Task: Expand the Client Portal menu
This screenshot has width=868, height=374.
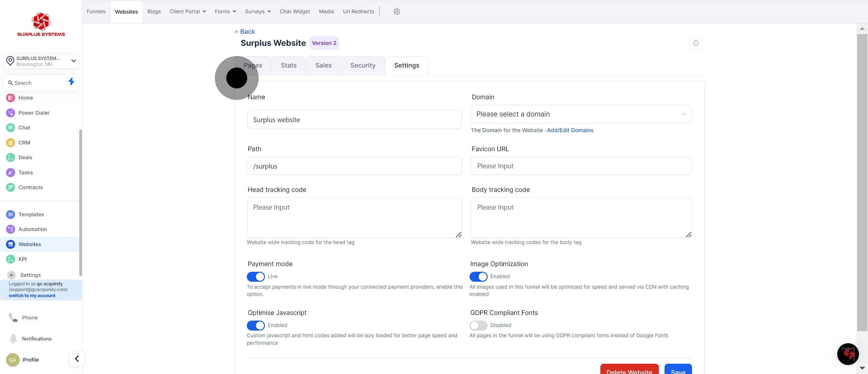Action: (x=188, y=11)
